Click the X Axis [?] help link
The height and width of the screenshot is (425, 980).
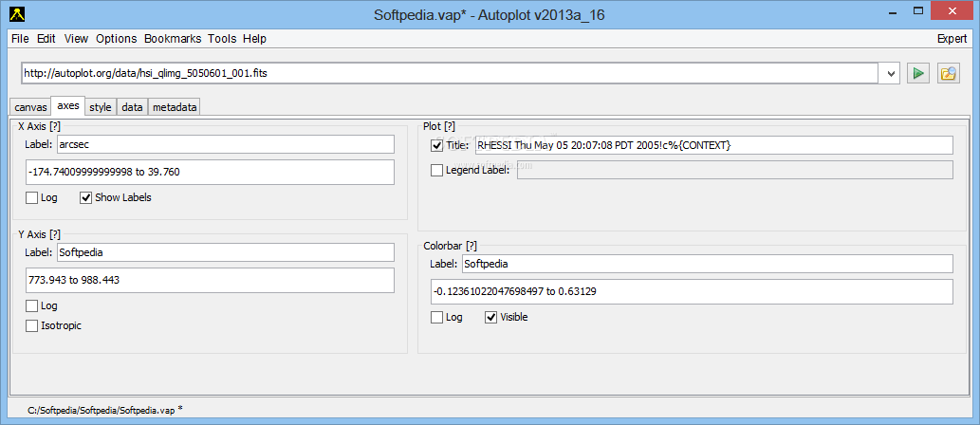(40, 126)
